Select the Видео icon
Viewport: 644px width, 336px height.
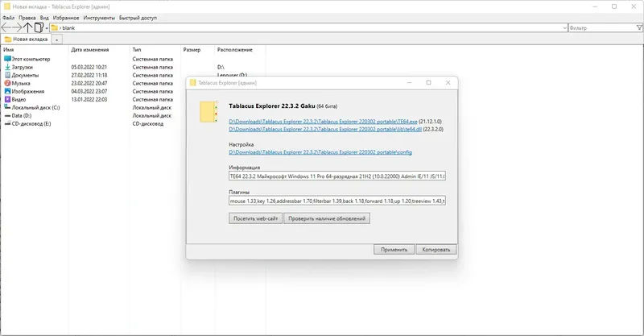click(x=7, y=99)
